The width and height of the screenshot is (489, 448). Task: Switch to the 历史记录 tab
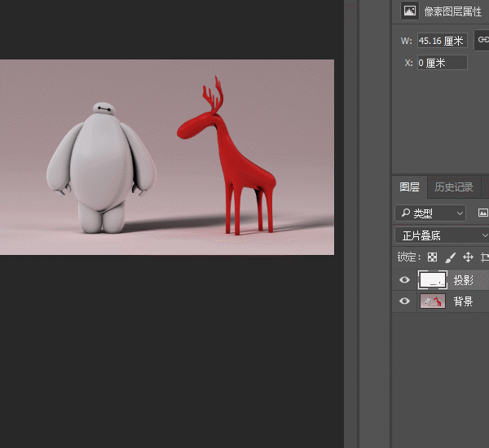[453, 187]
